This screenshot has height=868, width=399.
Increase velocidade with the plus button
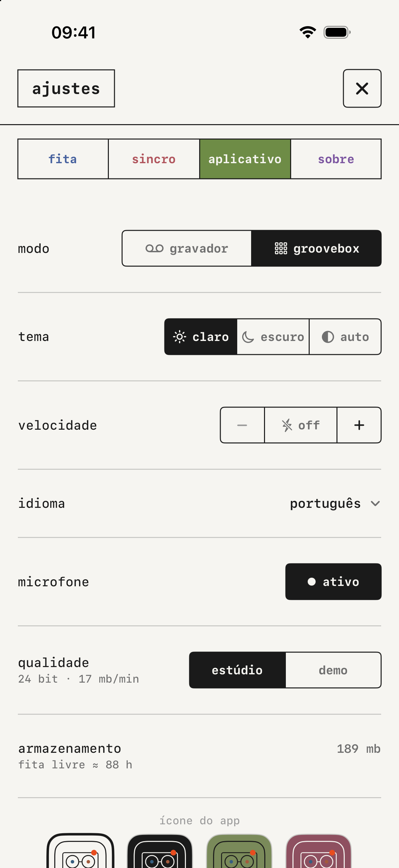pyautogui.click(x=359, y=425)
